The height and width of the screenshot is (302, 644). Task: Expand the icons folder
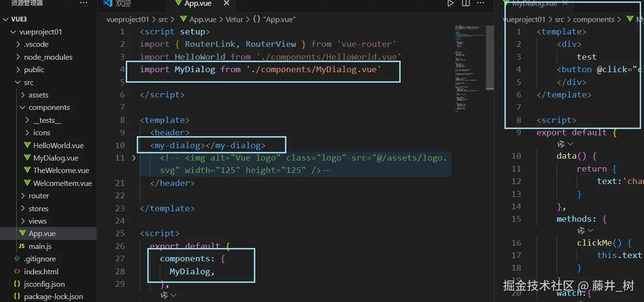(x=27, y=133)
